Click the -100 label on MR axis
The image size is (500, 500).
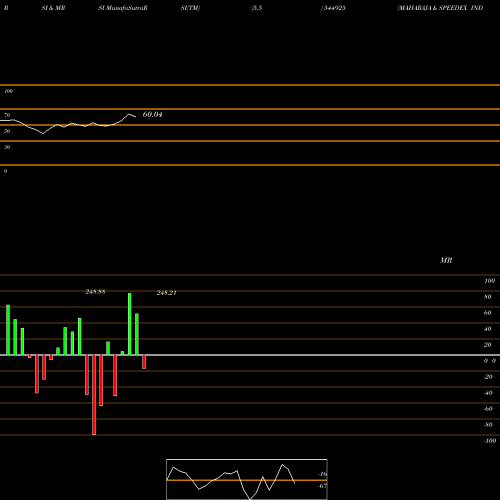click(x=490, y=441)
